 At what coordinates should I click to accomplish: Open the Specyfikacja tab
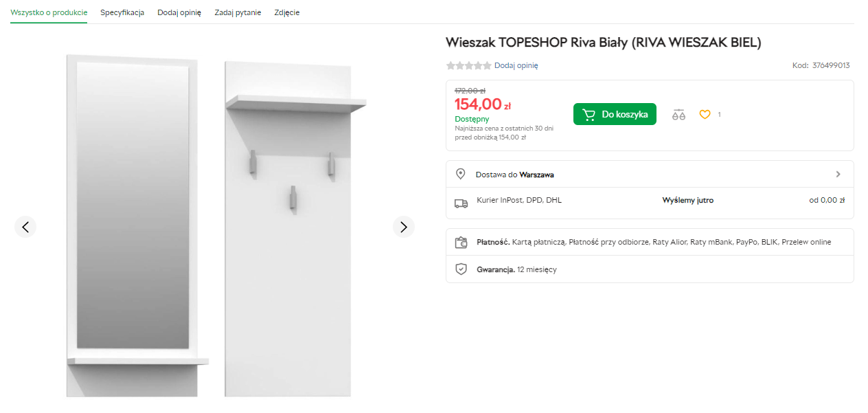pos(122,12)
